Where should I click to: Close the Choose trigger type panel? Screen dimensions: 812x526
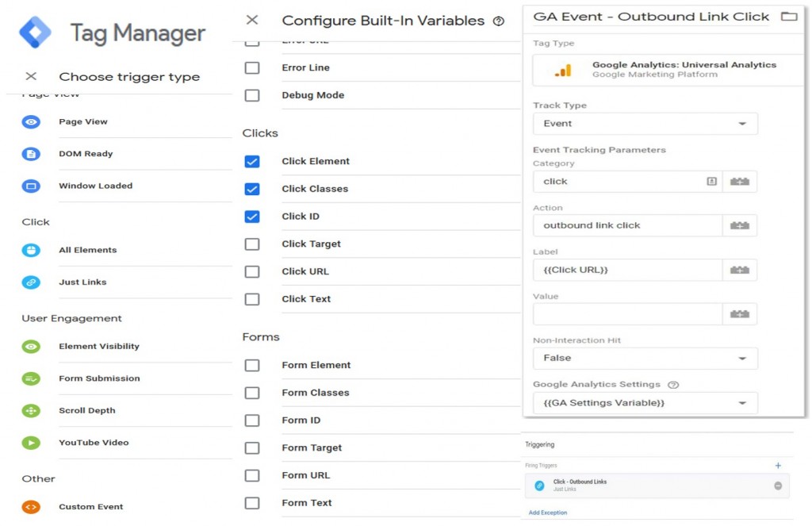click(31, 76)
